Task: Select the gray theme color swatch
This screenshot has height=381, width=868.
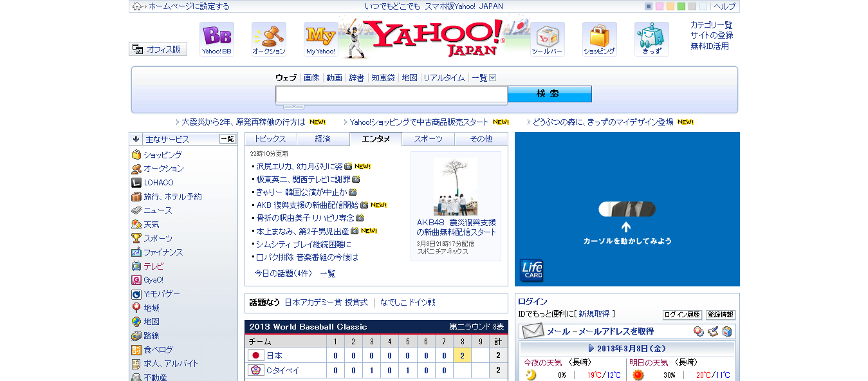Action: [x=692, y=6]
